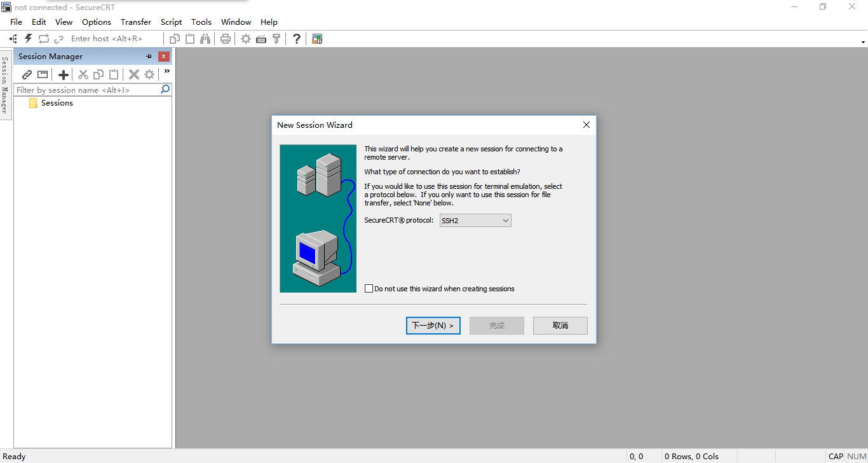Screen dimensions: 868x463
Task: Click the Copy icon in Session Manager
Action: click(98, 74)
